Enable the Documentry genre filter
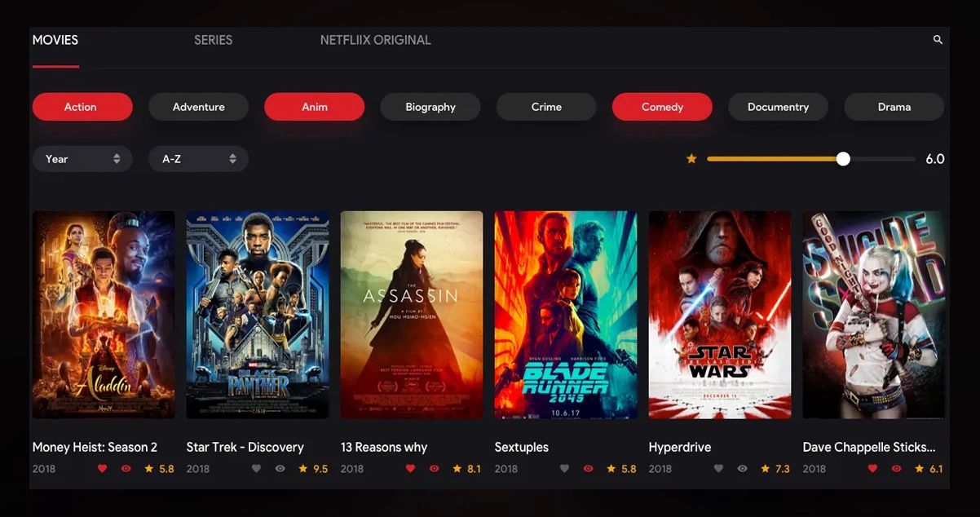The height and width of the screenshot is (517, 980). (778, 107)
